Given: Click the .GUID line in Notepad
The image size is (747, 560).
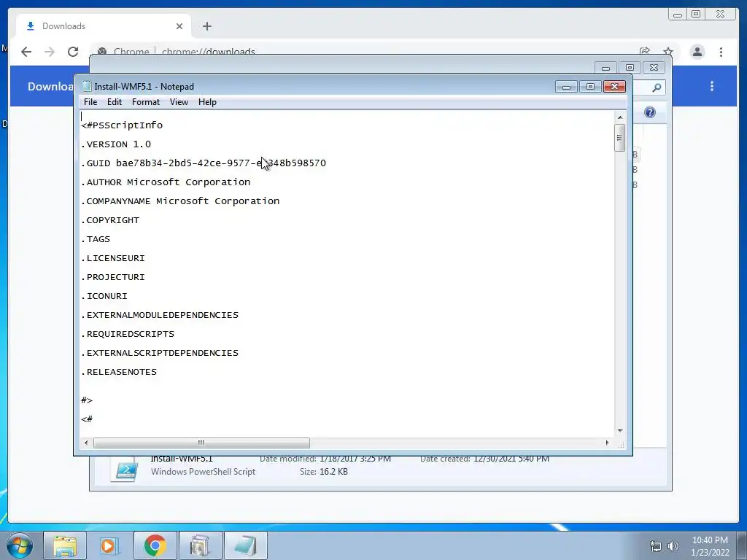Looking at the screenshot, I should click(204, 163).
